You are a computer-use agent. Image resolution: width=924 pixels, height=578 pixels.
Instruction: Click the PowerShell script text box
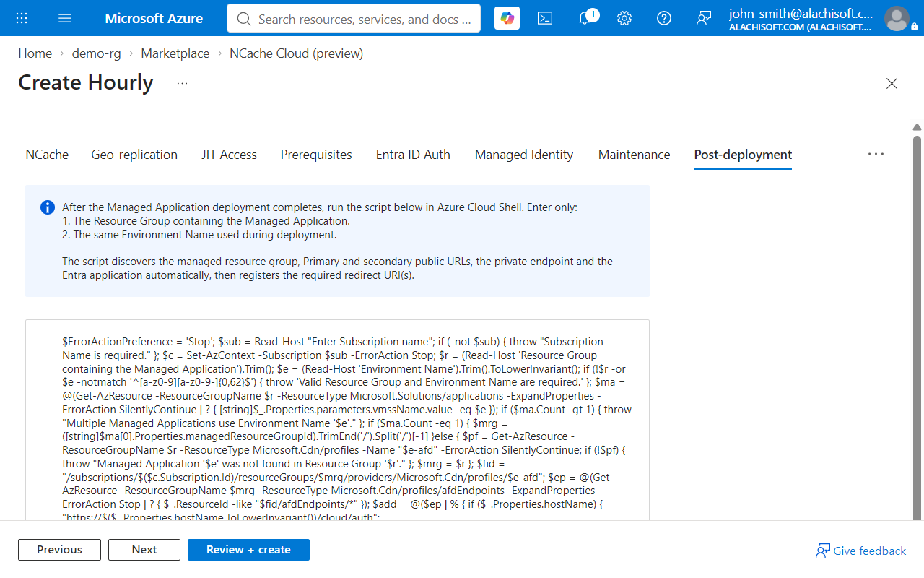coord(337,420)
